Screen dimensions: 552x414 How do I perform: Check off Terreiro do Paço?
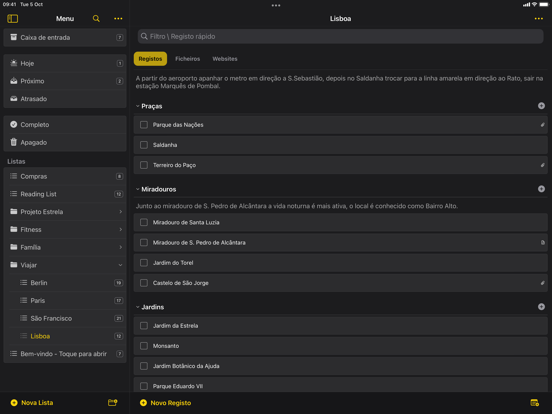pyautogui.click(x=144, y=165)
